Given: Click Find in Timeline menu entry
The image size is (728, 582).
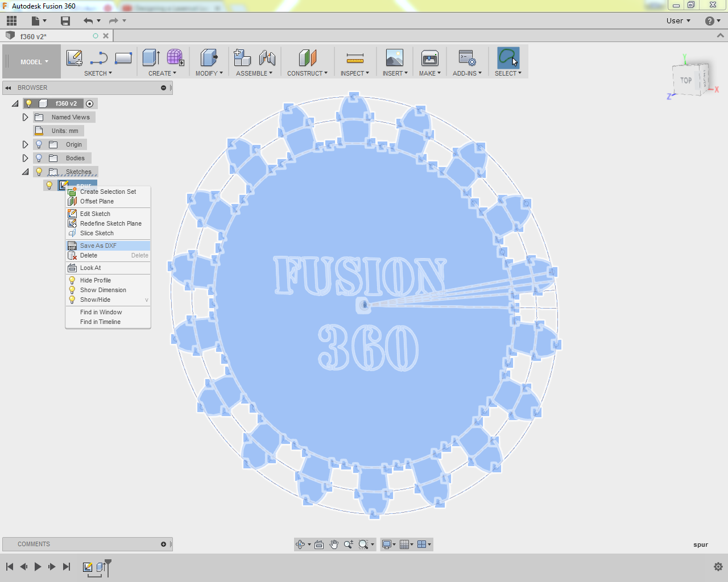Looking at the screenshot, I should pos(100,322).
